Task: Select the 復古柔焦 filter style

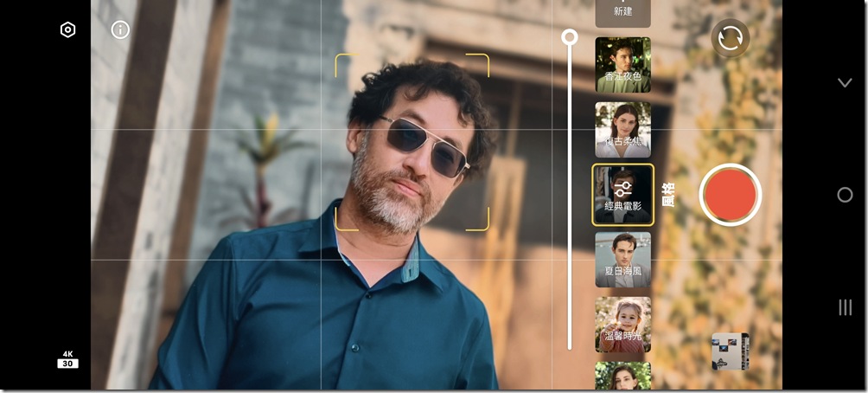Action: (622, 130)
